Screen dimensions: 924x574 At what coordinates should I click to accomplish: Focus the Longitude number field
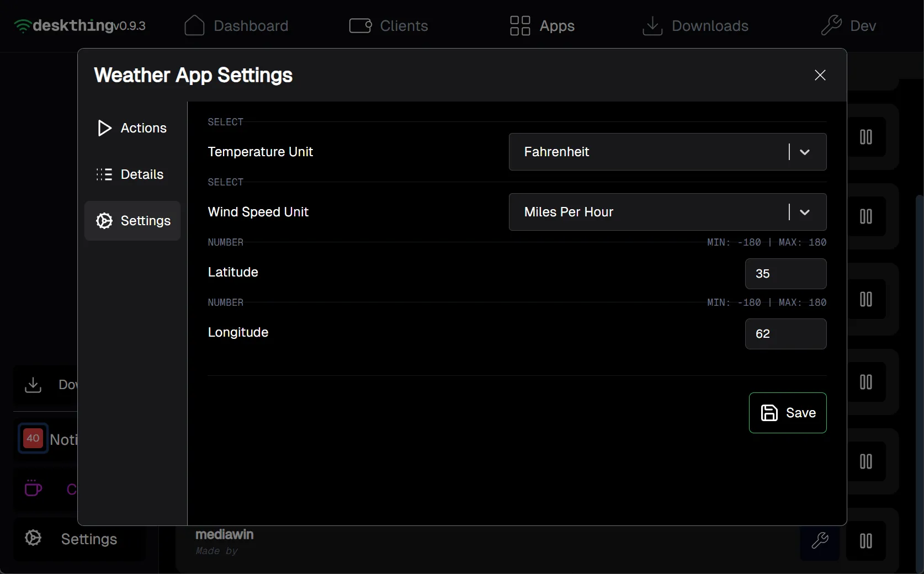(x=785, y=334)
